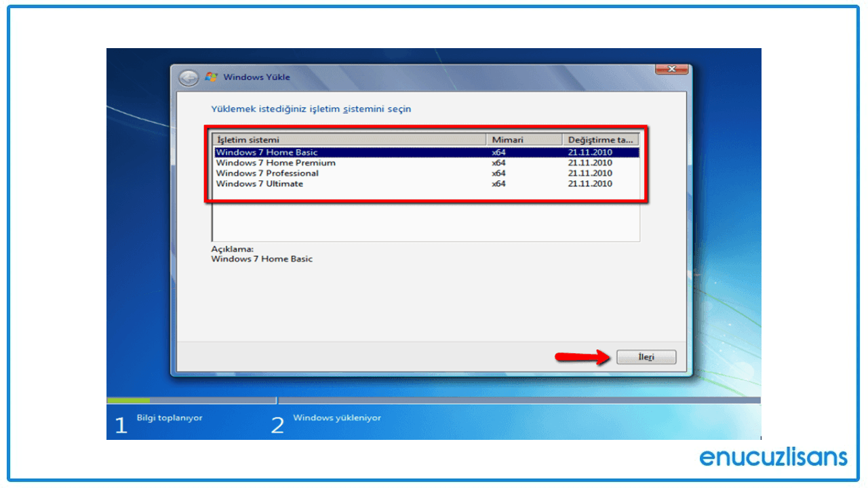
Task: Click the x64 cell of Windows 7 Ultimate
Action: (498, 184)
